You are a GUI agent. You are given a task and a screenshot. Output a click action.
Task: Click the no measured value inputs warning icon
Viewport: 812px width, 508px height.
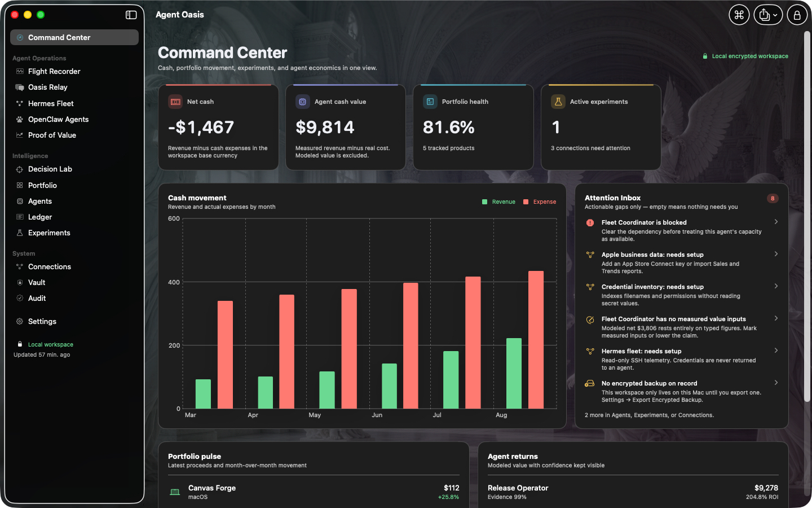590,320
